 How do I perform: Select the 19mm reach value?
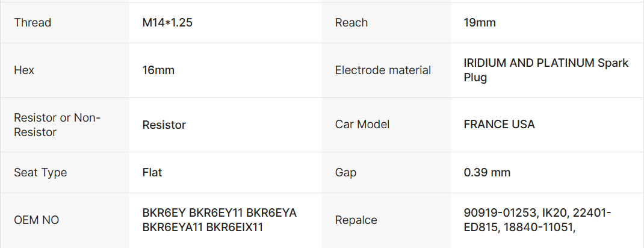tap(480, 23)
